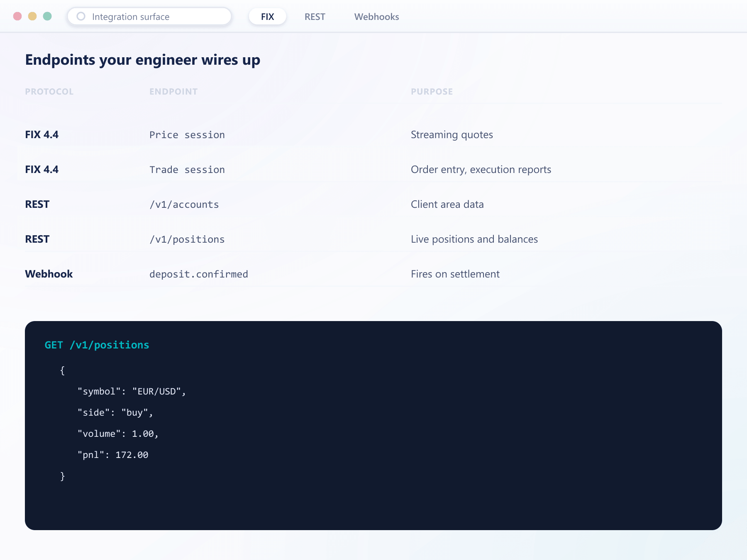This screenshot has width=747, height=560.
Task: Click the Integration surface address field
Action: [x=149, y=17]
